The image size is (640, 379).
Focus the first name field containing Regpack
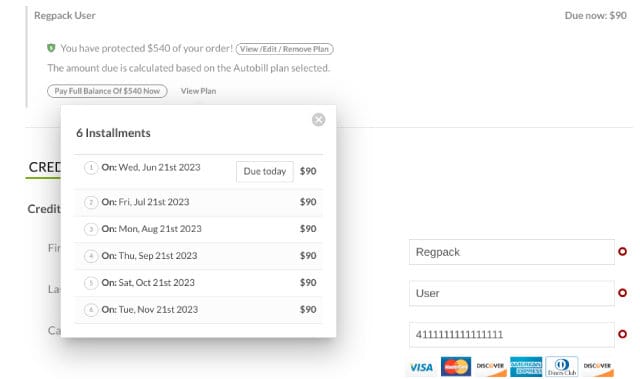coord(511,252)
